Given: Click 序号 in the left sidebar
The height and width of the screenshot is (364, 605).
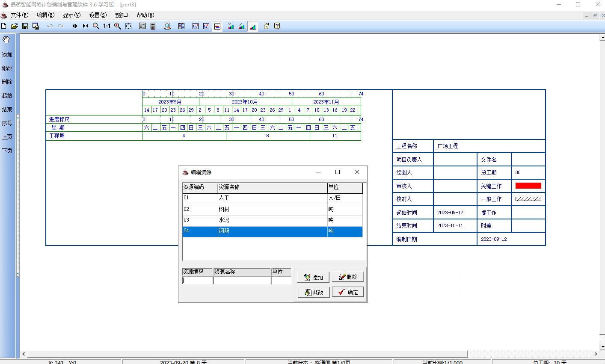Looking at the screenshot, I should (7, 123).
